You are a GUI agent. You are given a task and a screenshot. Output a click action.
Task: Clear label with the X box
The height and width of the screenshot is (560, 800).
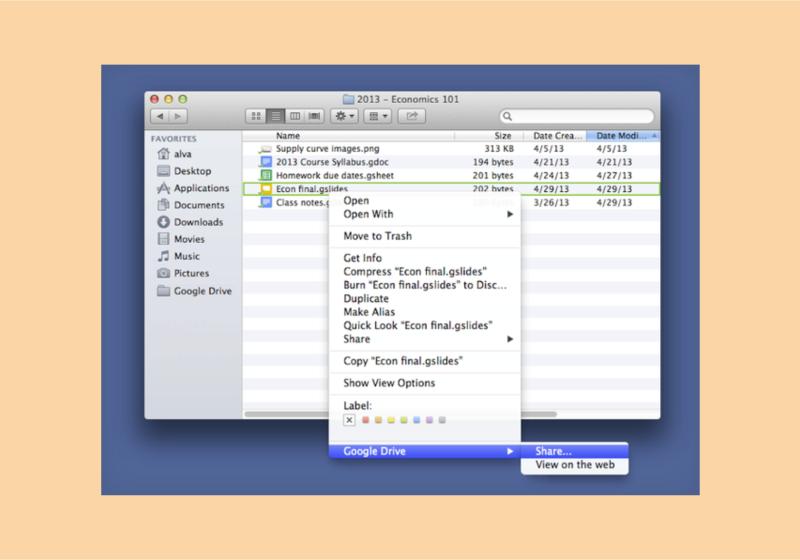point(349,420)
